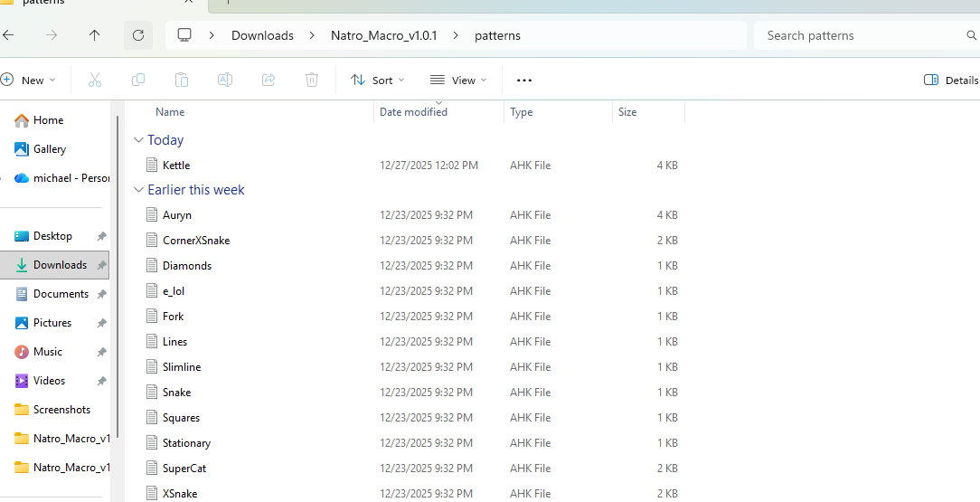Click the SuperCat file icon
This screenshot has width=980, height=502.
[152, 469]
